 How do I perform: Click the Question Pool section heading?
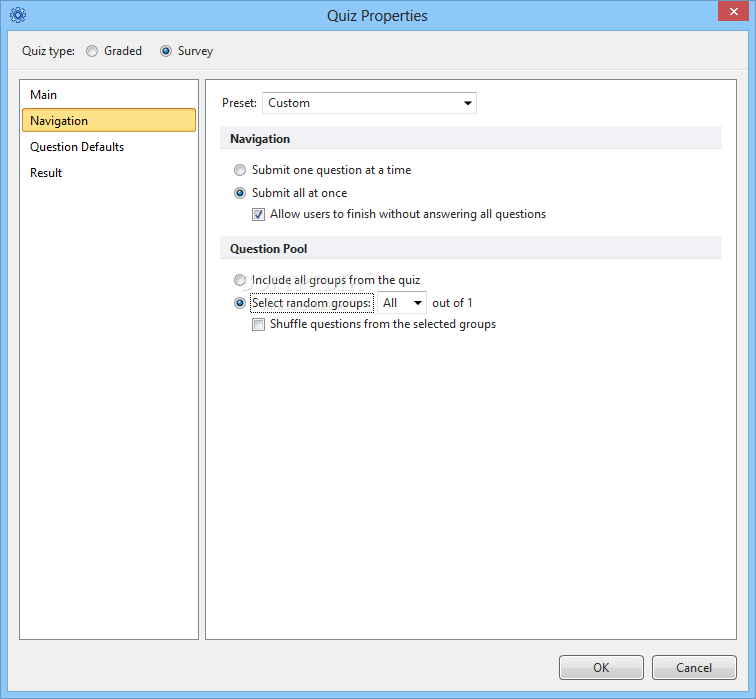[x=269, y=249]
